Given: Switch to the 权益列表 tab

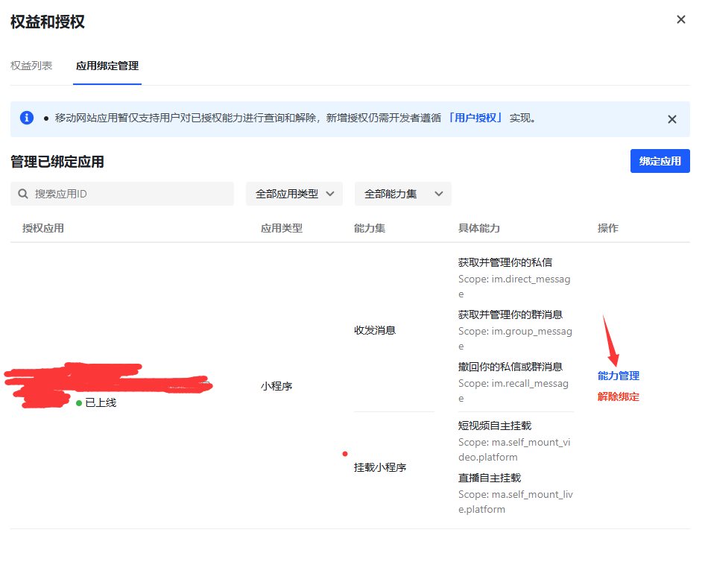Looking at the screenshot, I should [31, 66].
